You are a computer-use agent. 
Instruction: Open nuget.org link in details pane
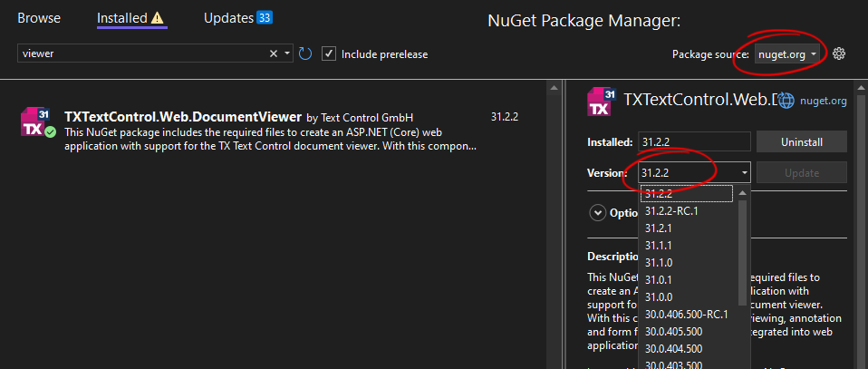824,101
